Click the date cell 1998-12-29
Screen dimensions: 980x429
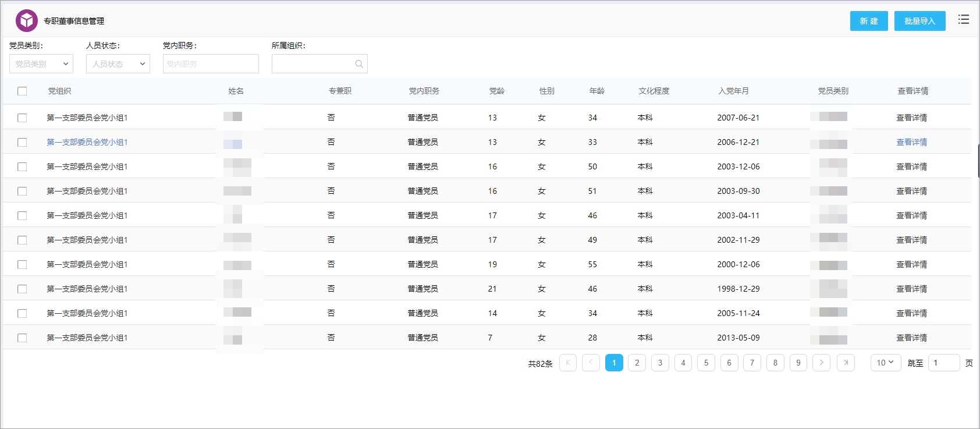[x=738, y=289]
